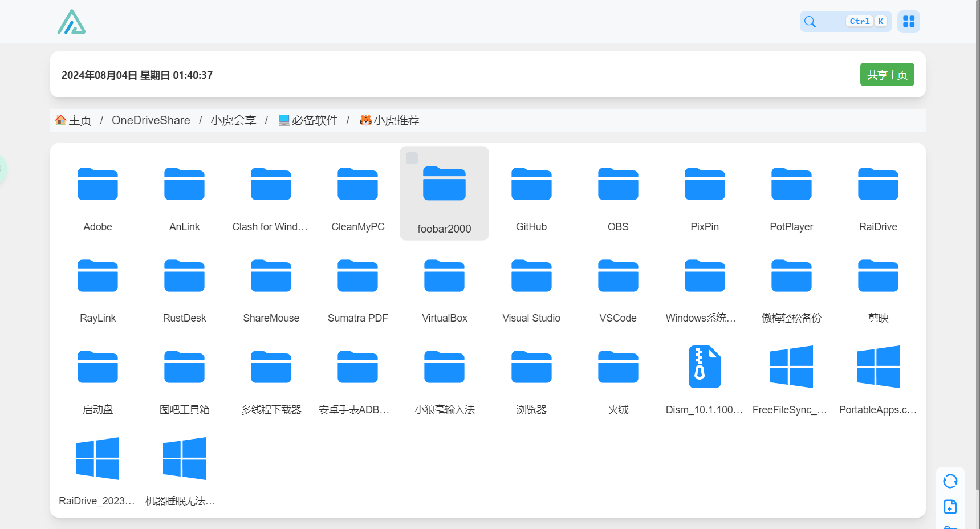Open the GitHub folder
The image size is (980, 529).
[531, 193]
